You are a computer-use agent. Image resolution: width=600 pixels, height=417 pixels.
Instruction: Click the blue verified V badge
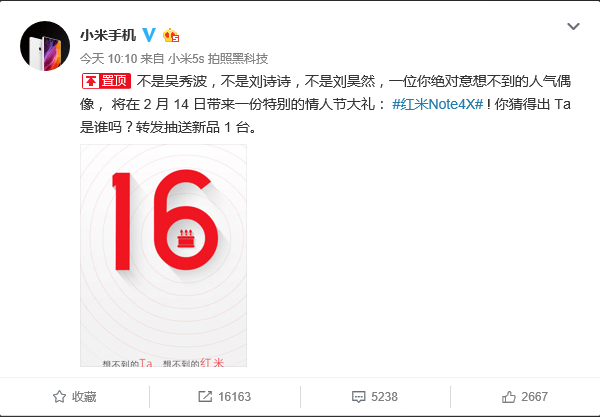pyautogui.click(x=149, y=35)
